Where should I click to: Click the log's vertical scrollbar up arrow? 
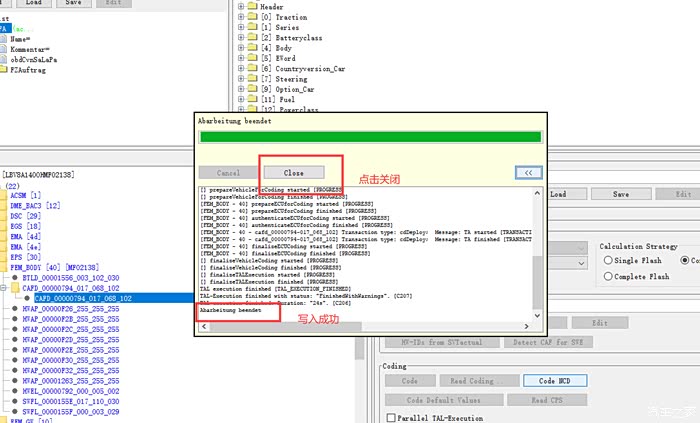537,193
